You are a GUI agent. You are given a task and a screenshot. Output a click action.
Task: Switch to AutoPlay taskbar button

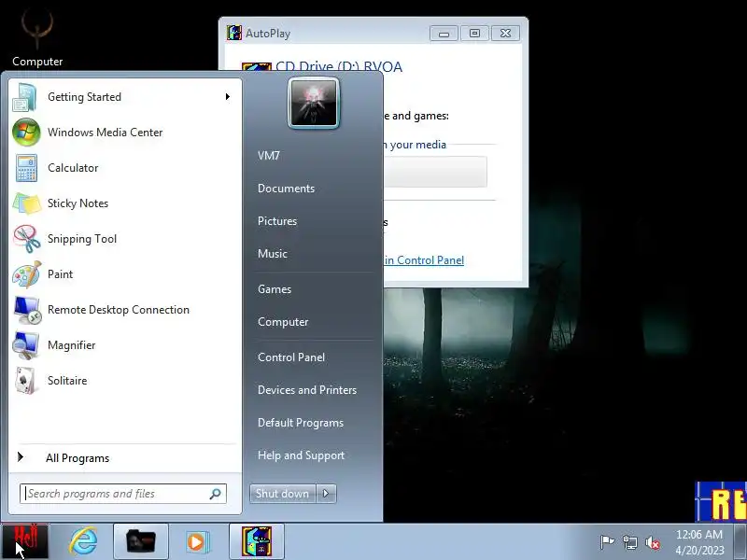pyautogui.click(x=257, y=541)
